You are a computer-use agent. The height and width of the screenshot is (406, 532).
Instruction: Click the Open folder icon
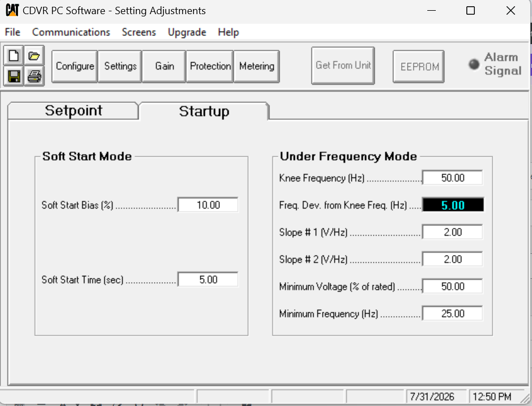coord(34,55)
